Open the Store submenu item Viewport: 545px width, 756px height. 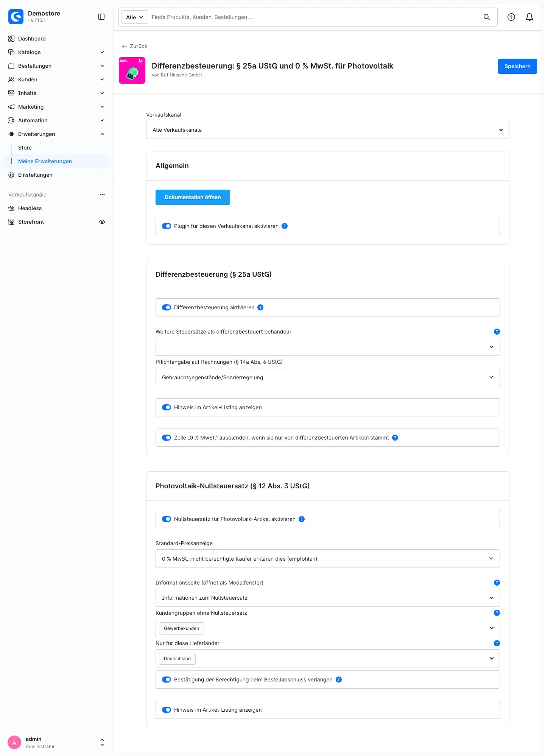[x=25, y=148]
